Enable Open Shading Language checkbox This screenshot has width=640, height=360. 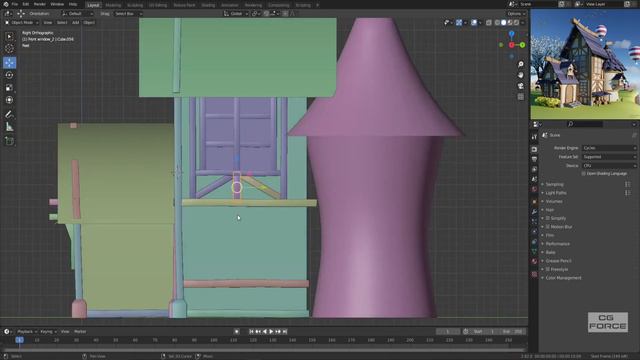pos(584,173)
